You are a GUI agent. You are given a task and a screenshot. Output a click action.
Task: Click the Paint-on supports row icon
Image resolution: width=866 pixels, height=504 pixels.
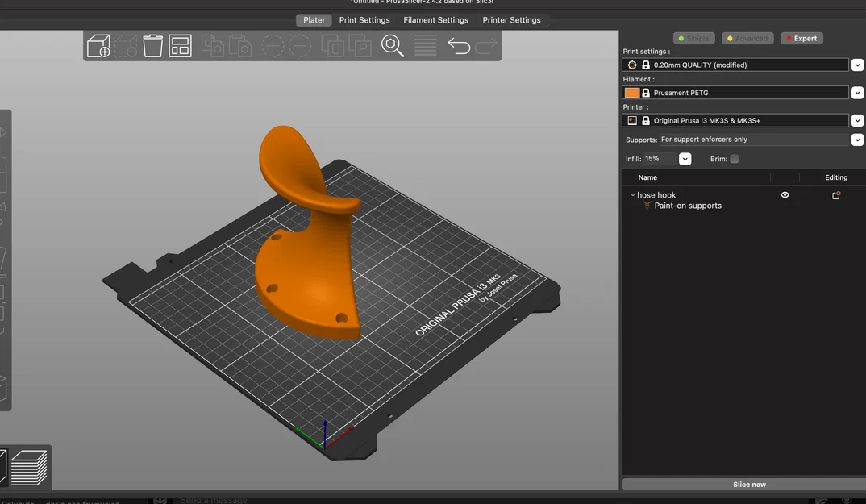(x=647, y=206)
